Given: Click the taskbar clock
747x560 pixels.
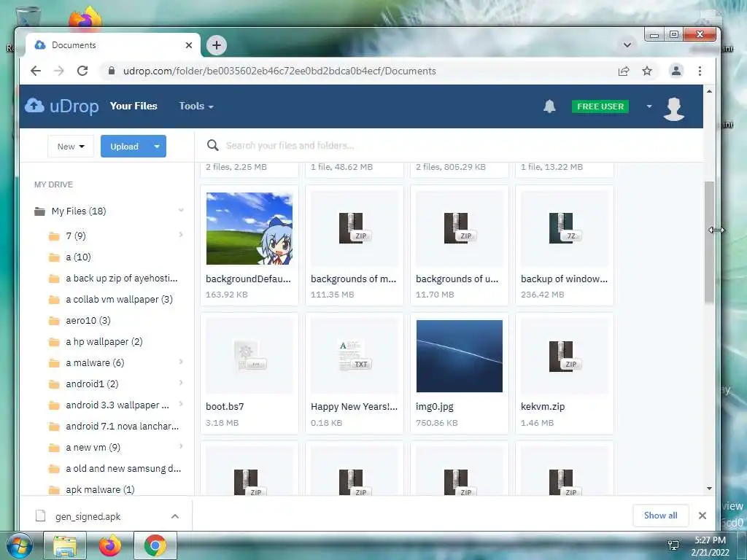Looking at the screenshot, I should coord(710,545).
